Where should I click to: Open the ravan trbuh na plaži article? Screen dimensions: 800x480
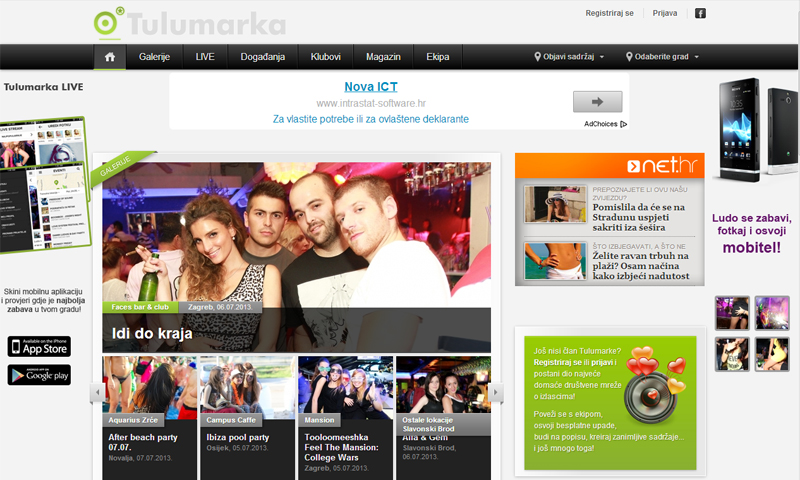[x=641, y=266]
